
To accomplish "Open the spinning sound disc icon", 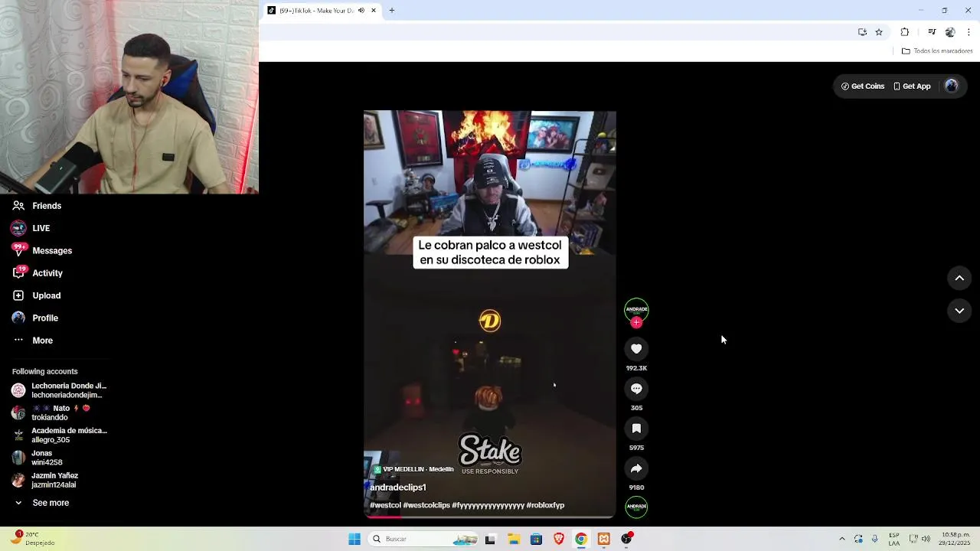I will click(x=636, y=507).
